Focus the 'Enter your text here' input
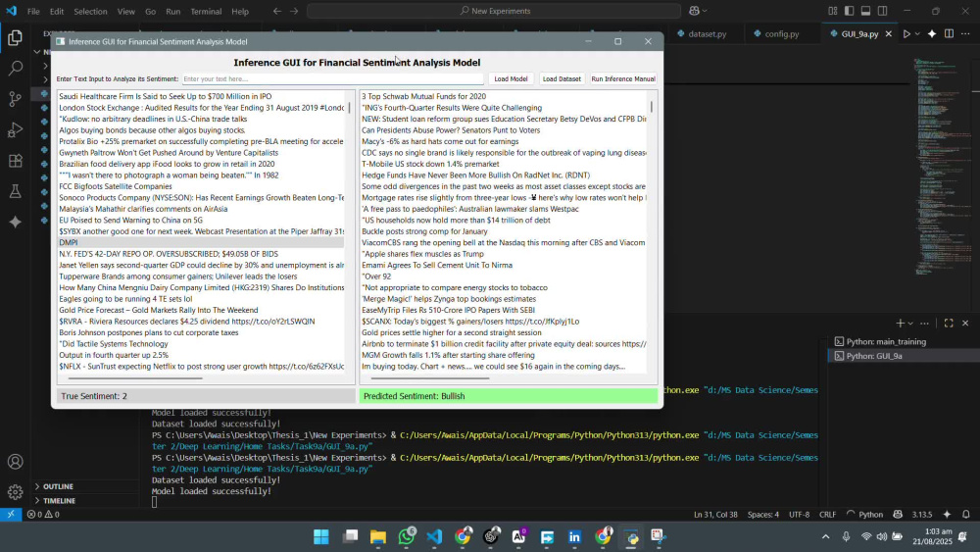Screen dimensions: 980x552 [332, 78]
